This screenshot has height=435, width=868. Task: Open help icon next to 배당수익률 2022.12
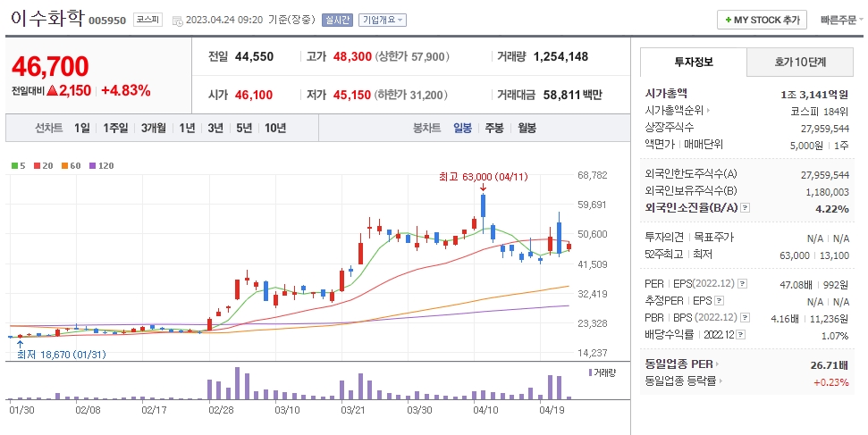point(741,335)
